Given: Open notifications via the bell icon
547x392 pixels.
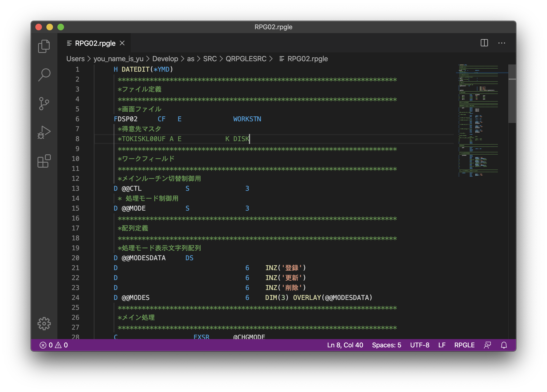Looking at the screenshot, I should tap(504, 345).
